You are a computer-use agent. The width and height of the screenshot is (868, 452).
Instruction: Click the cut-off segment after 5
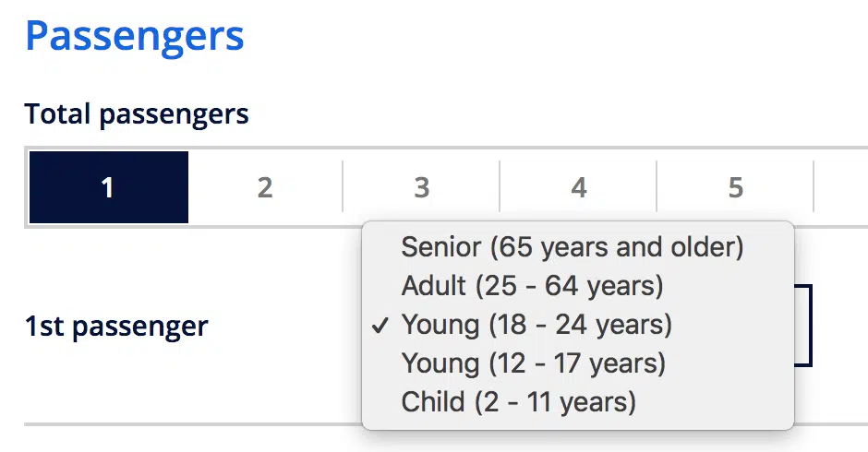tap(842, 188)
